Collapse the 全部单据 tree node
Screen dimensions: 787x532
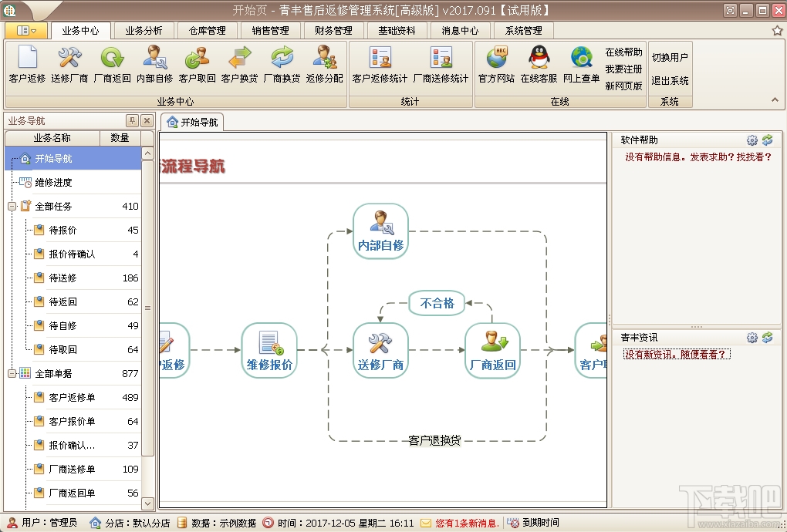point(12,373)
